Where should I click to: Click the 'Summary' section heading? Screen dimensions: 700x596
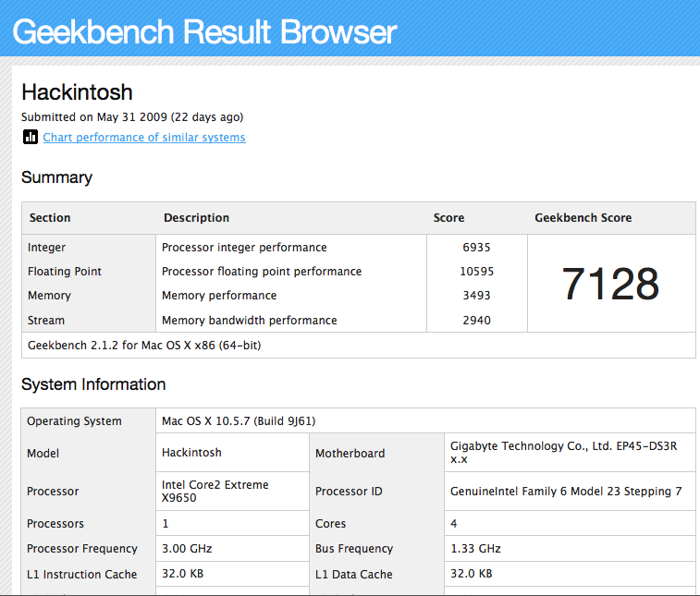click(x=56, y=177)
